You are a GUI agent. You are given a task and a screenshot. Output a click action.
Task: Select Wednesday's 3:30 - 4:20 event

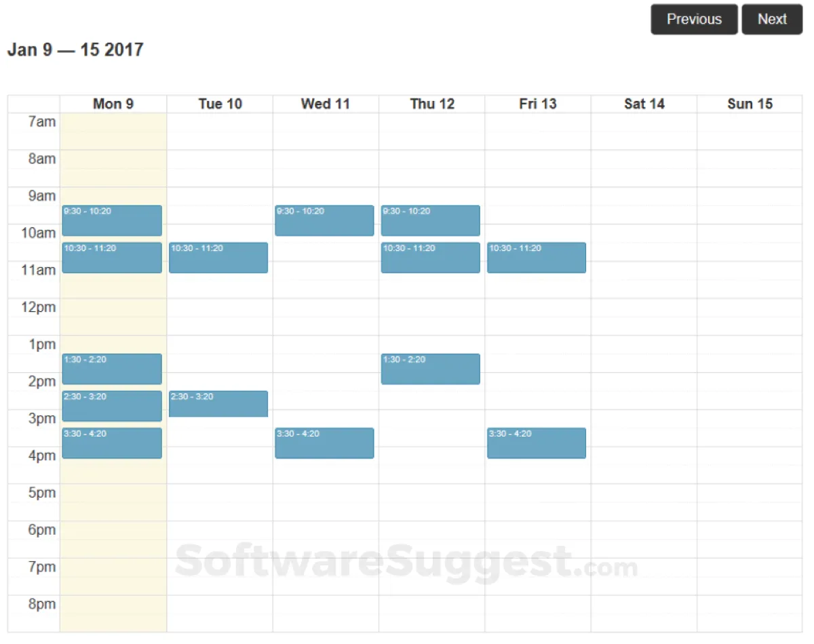coord(324,443)
